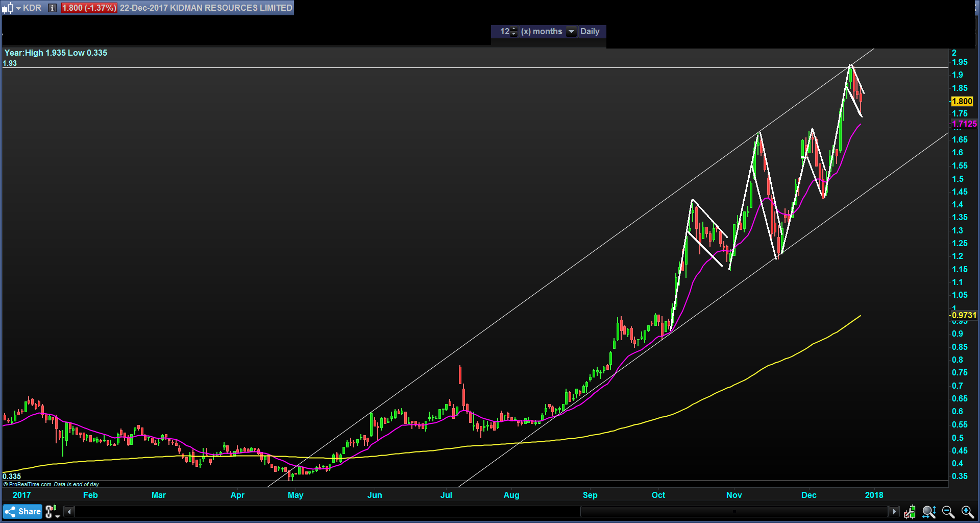Image resolution: width=980 pixels, height=523 pixels.
Task: Click the 12 periods input field
Action: click(x=504, y=32)
